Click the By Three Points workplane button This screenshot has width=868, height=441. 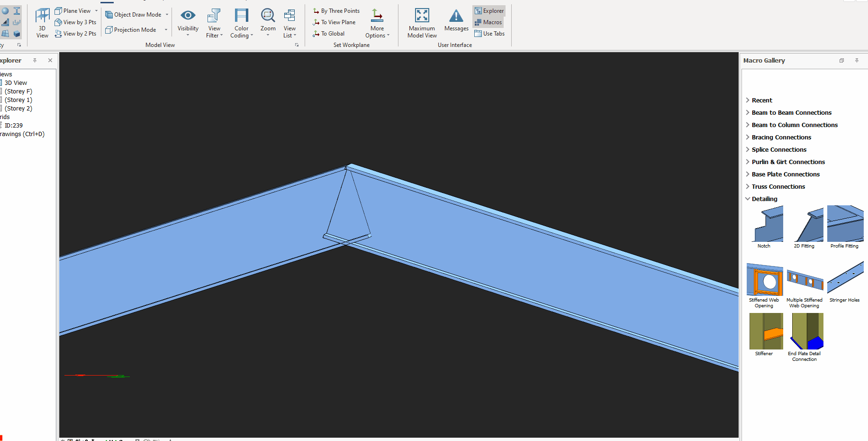coord(336,11)
